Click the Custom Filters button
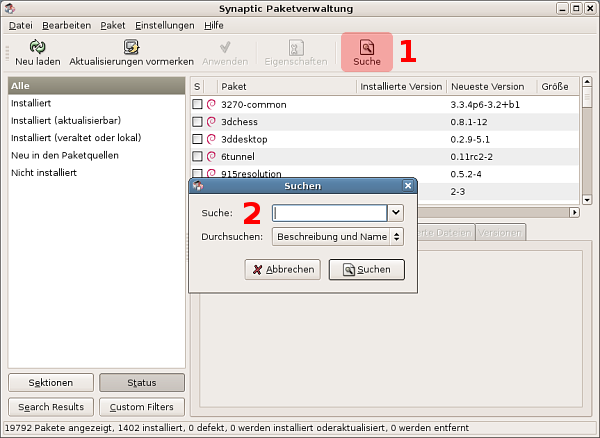Screen dimensions: 600x438 point(142,407)
